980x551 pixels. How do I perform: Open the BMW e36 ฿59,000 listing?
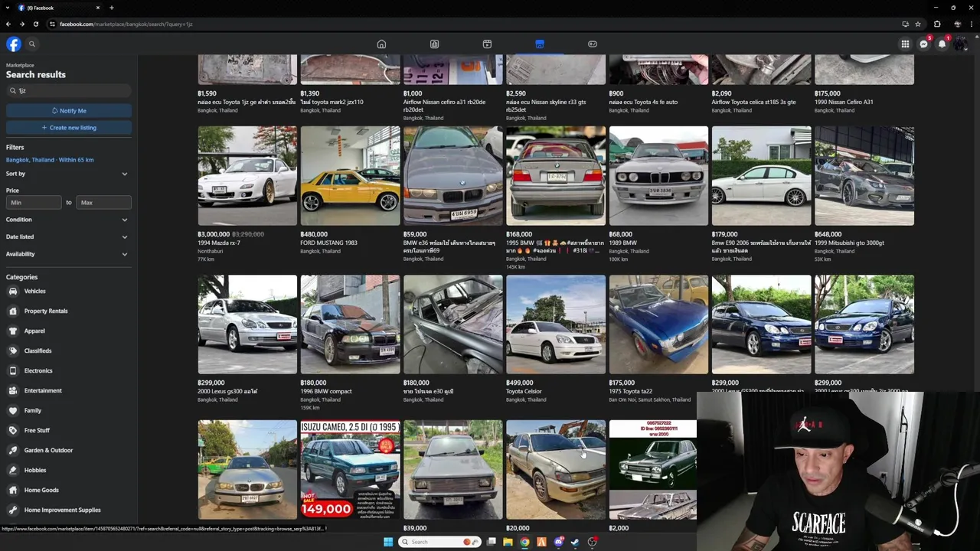(452, 176)
